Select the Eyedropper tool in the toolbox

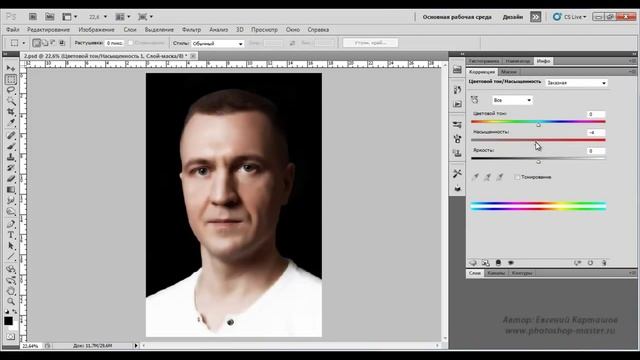point(11,122)
